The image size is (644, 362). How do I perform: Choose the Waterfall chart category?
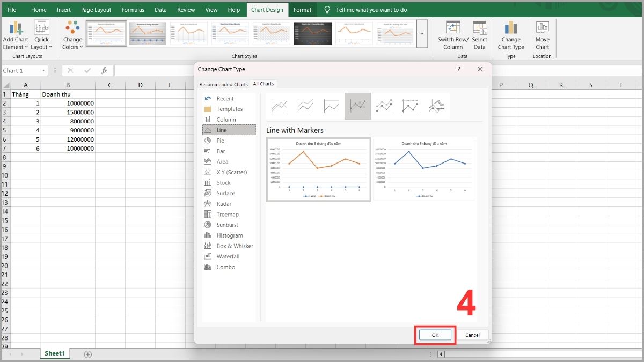pyautogui.click(x=228, y=256)
